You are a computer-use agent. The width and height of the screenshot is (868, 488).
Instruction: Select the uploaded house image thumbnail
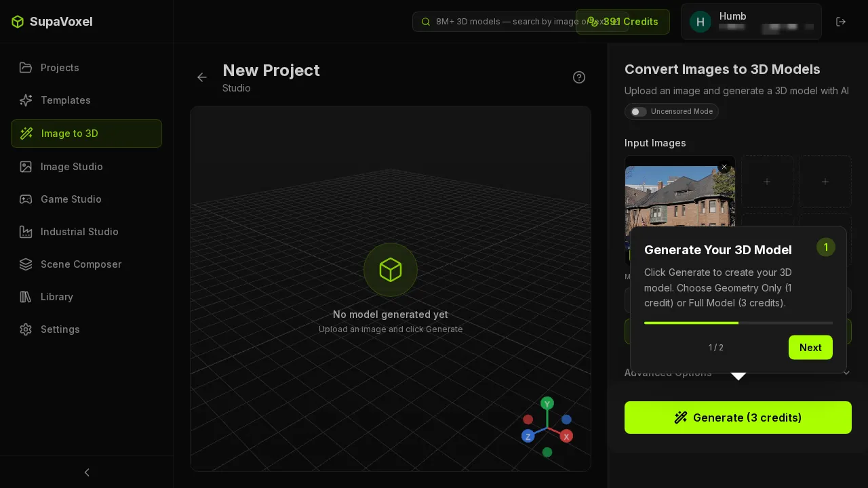click(x=680, y=197)
